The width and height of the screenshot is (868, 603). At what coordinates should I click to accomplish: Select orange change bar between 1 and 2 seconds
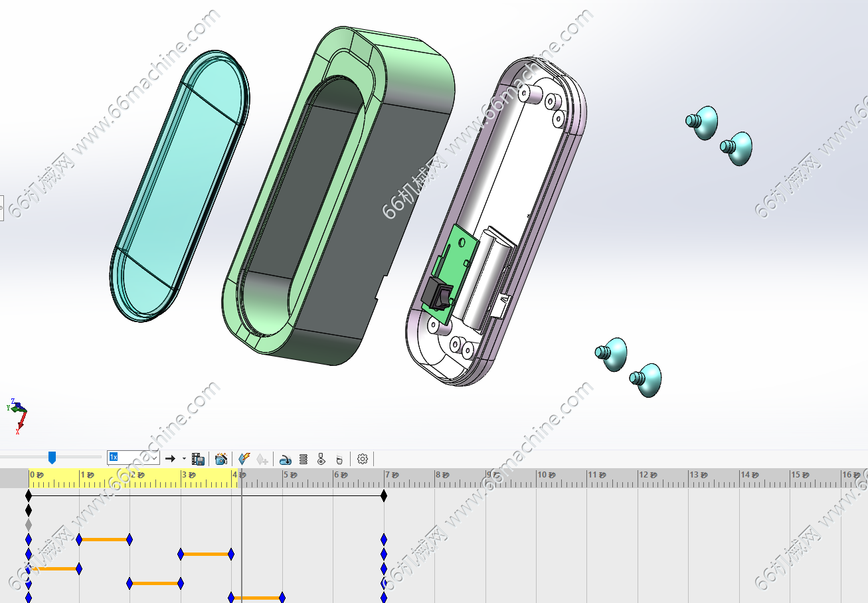pos(104,539)
